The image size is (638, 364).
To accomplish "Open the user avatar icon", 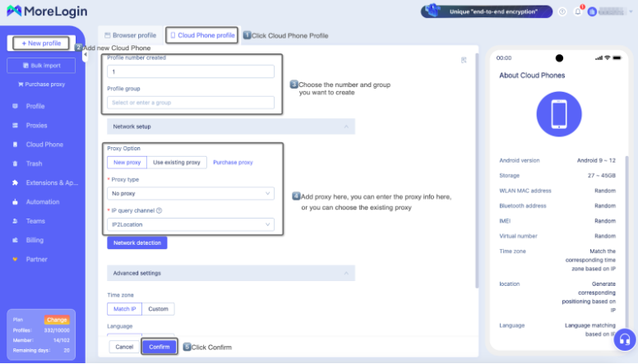I will point(592,12).
